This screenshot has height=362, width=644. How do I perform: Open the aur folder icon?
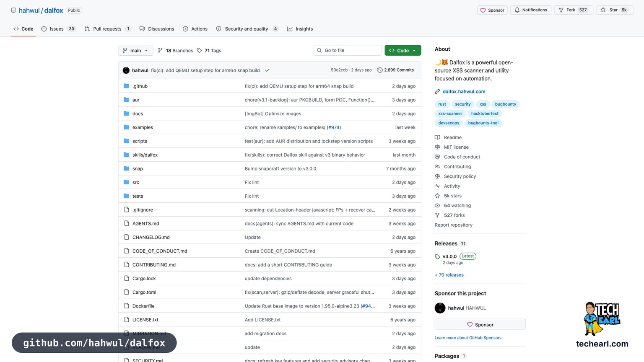coord(126,100)
